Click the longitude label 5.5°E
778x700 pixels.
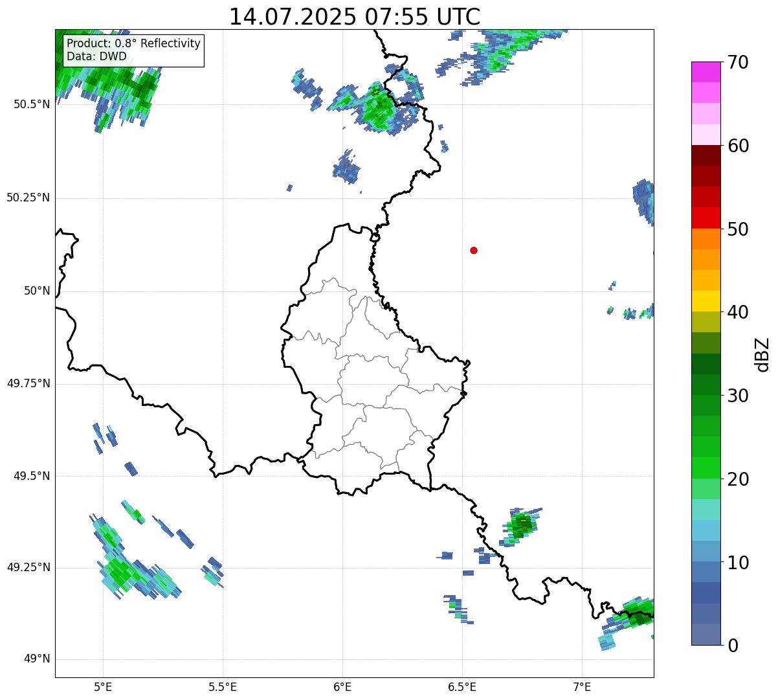click(x=223, y=686)
